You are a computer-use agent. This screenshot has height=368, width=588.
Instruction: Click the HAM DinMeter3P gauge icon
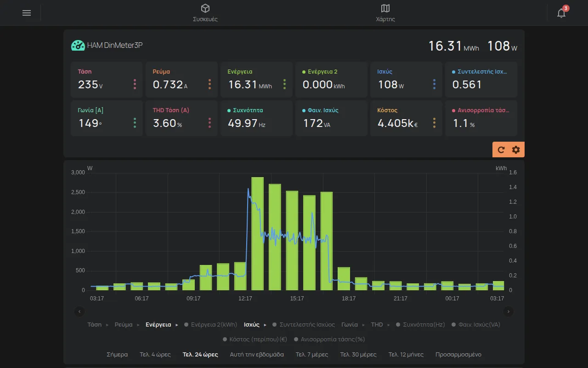[78, 46]
